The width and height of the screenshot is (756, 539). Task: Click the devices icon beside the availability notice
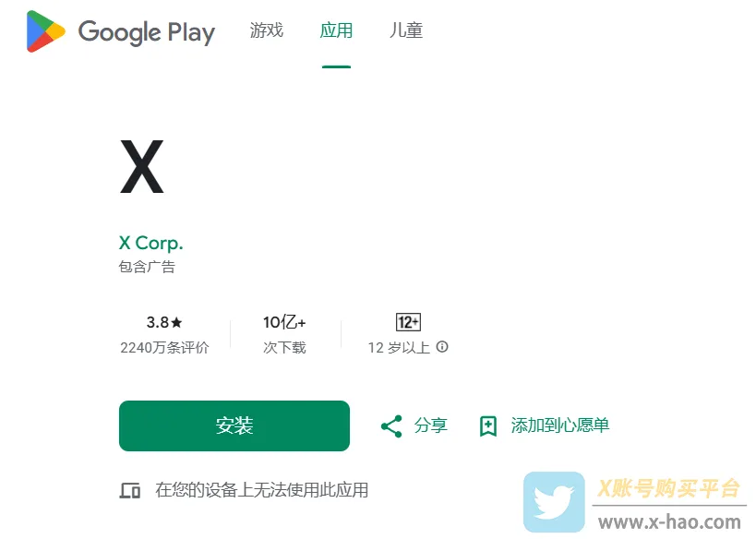click(130, 491)
